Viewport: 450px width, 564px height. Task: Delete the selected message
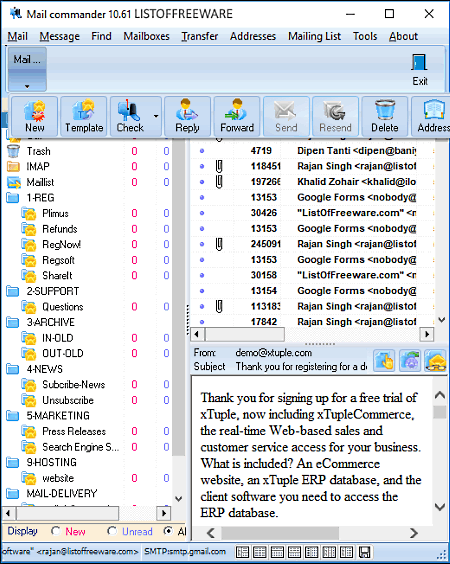[385, 116]
